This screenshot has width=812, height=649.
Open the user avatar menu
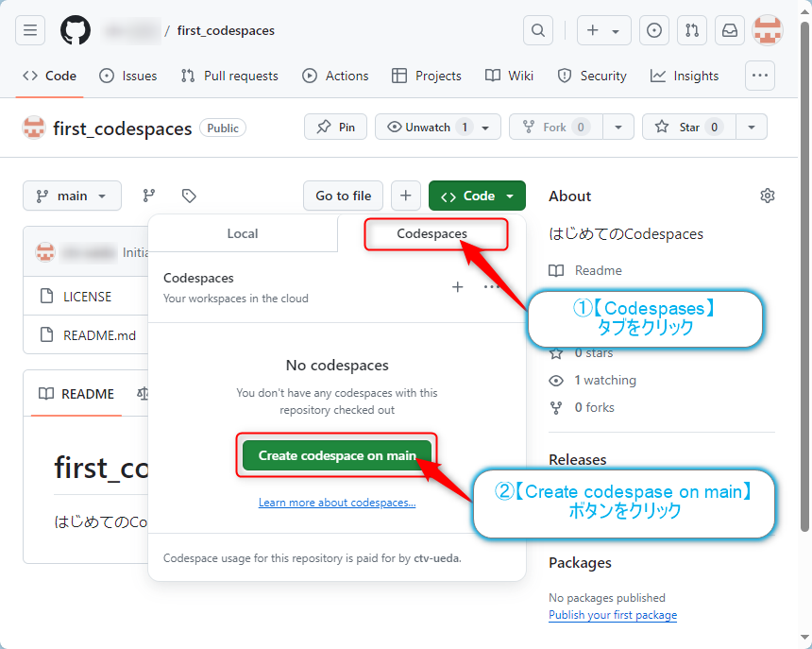point(768,30)
